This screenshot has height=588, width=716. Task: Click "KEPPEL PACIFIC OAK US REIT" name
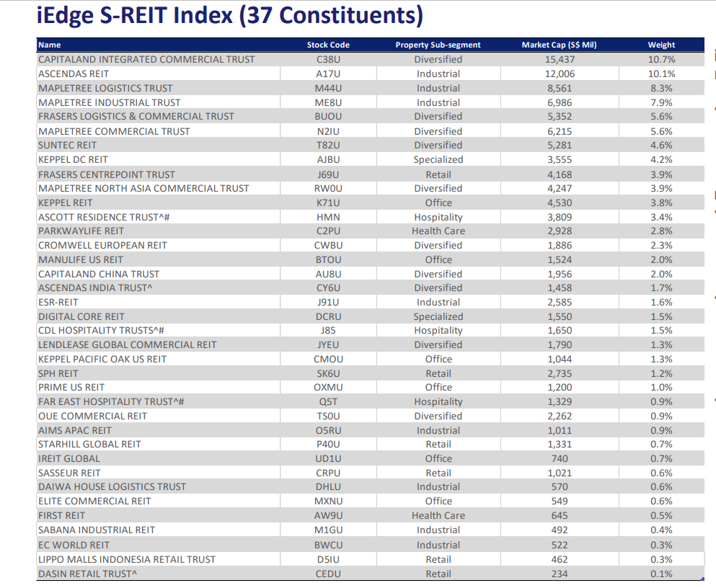(102, 360)
